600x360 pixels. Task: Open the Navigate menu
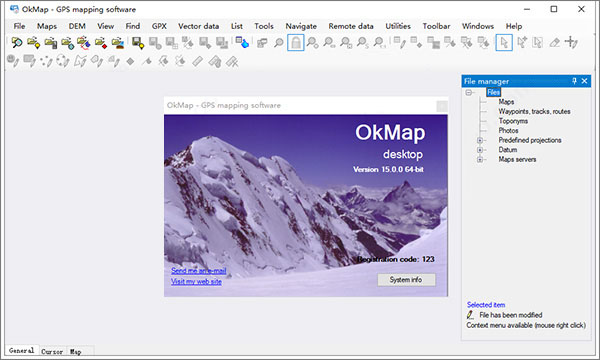click(301, 26)
